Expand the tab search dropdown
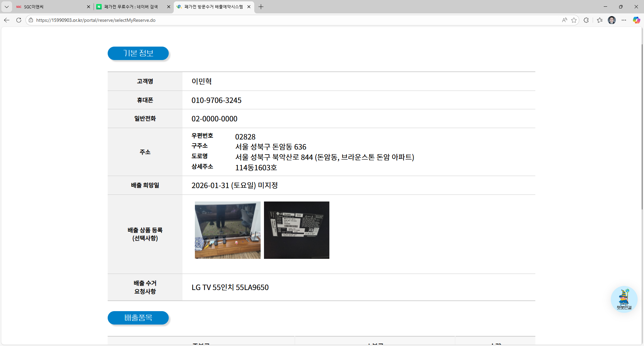Image resolution: width=644 pixels, height=346 pixels. point(7,7)
